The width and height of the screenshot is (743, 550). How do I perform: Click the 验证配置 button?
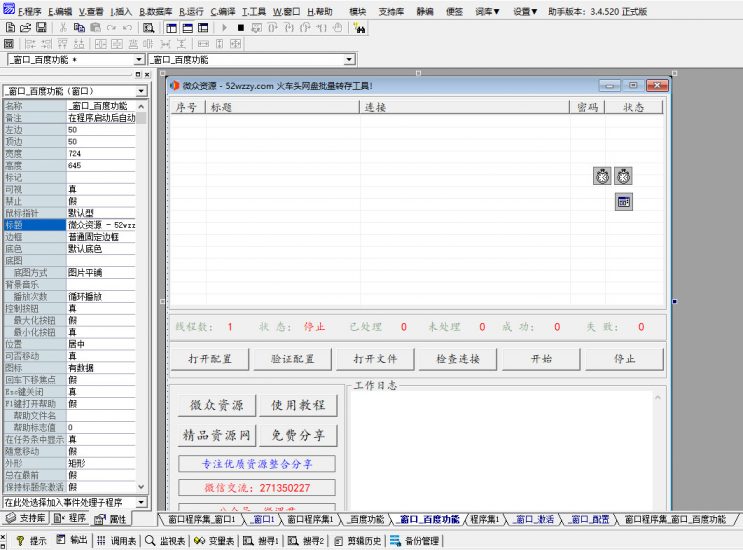[292, 359]
